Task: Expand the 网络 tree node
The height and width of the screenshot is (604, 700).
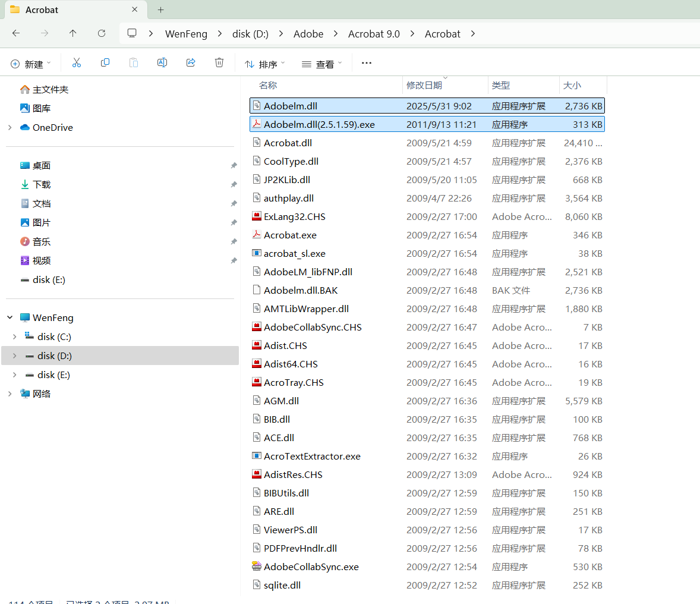Action: click(x=10, y=394)
